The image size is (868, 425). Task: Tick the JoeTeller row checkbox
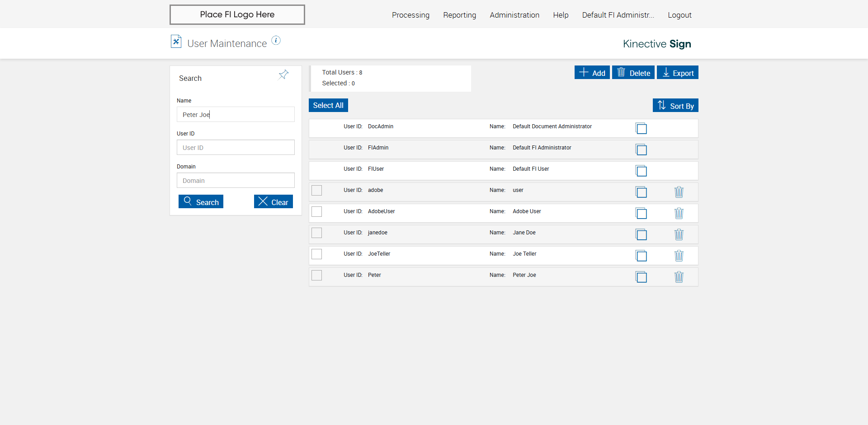pos(317,254)
